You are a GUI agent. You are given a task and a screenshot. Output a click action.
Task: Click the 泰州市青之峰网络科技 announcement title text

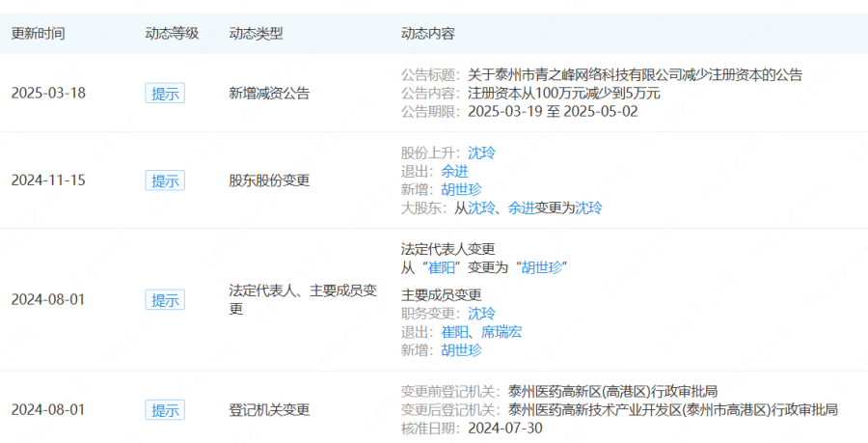pos(635,75)
